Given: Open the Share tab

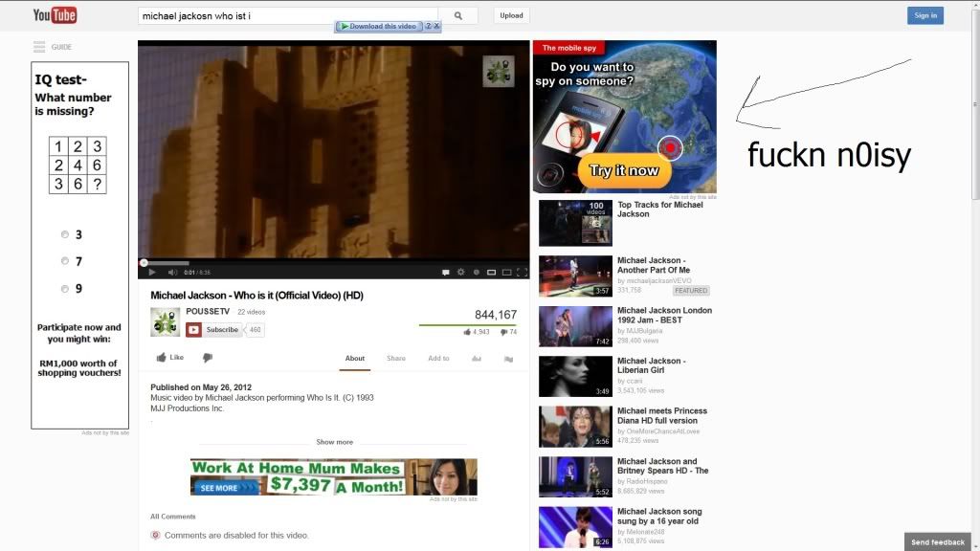Looking at the screenshot, I should click(x=396, y=358).
